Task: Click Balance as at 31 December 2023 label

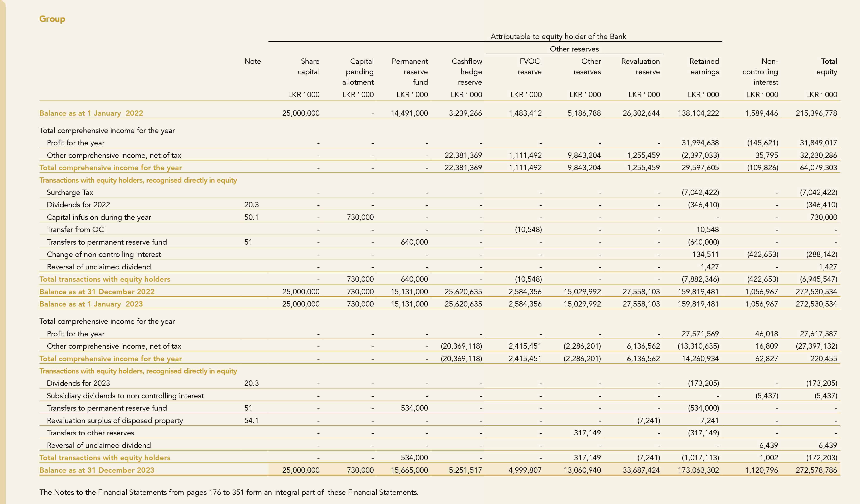Action: pyautogui.click(x=97, y=470)
